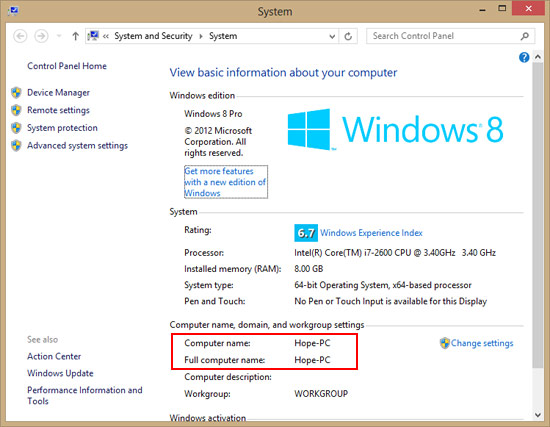Click the Windows 8 logo
This screenshot has height=427, width=550.
click(395, 129)
